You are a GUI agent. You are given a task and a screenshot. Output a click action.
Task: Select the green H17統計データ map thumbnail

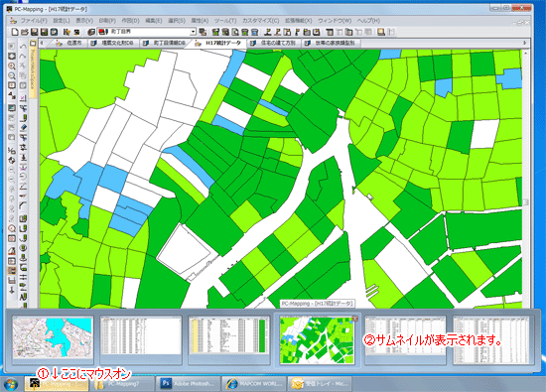point(317,340)
